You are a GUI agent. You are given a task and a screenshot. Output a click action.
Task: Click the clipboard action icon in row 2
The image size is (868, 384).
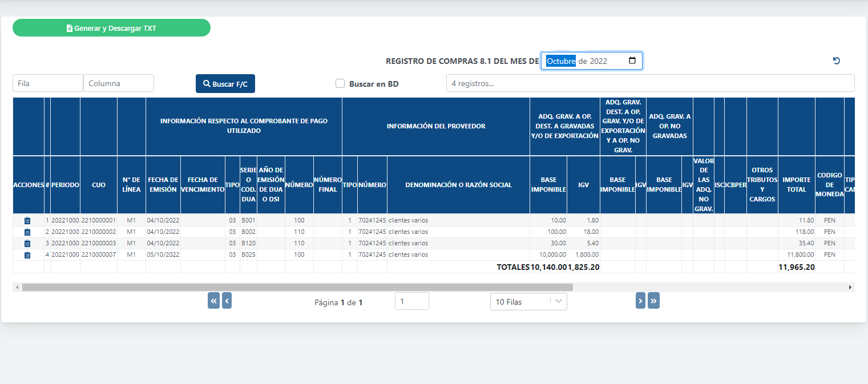coord(27,232)
